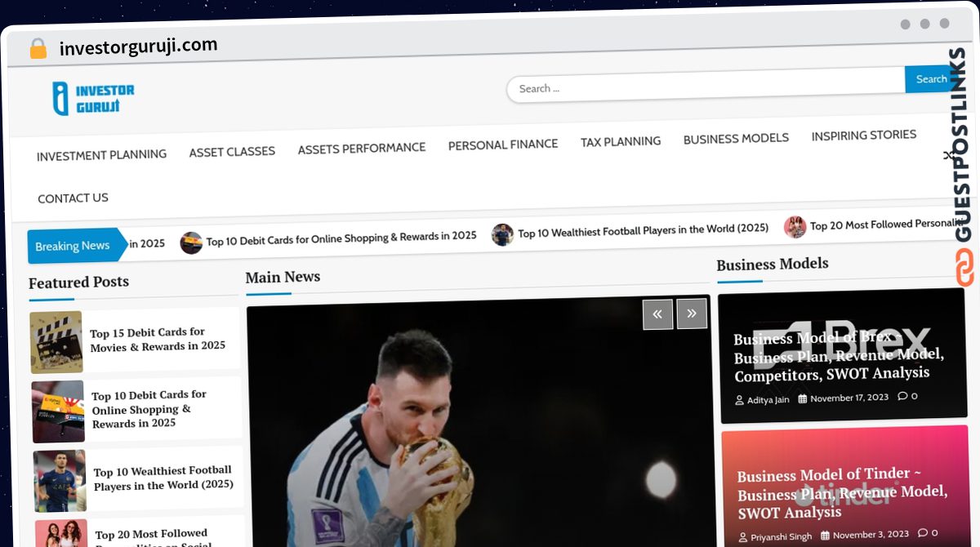The image size is (980, 547).
Task: Click the Investor Guruji logo
Action: [x=93, y=99]
